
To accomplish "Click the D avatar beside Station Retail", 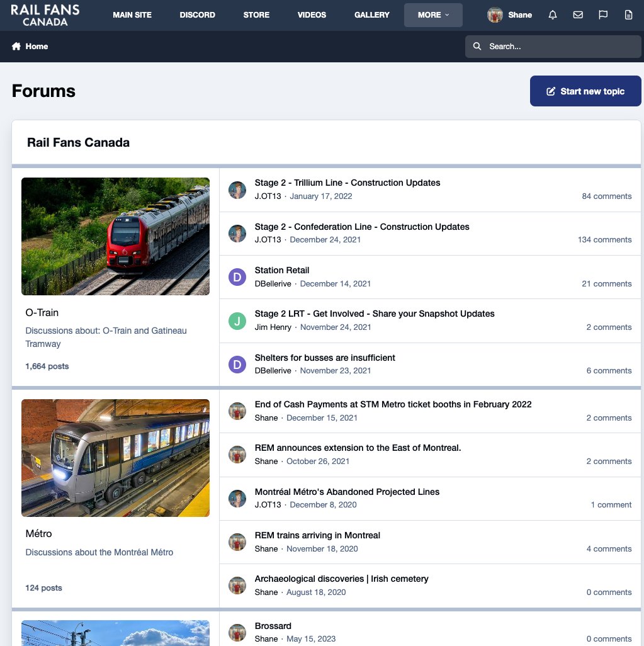I will (237, 277).
